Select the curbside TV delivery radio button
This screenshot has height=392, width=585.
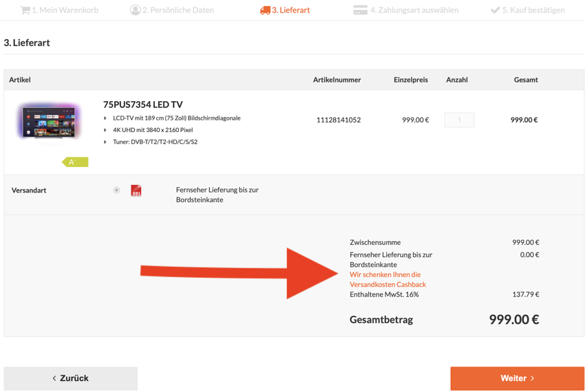pos(117,190)
